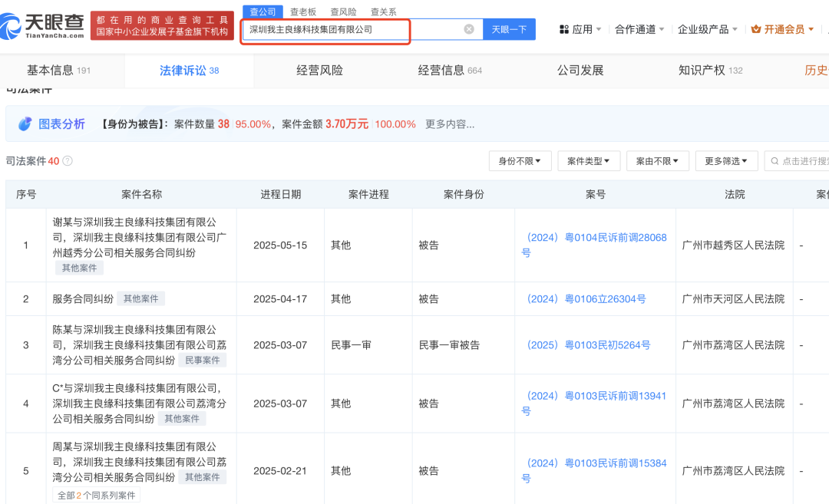Open the 经营风险 tab

[x=319, y=71]
